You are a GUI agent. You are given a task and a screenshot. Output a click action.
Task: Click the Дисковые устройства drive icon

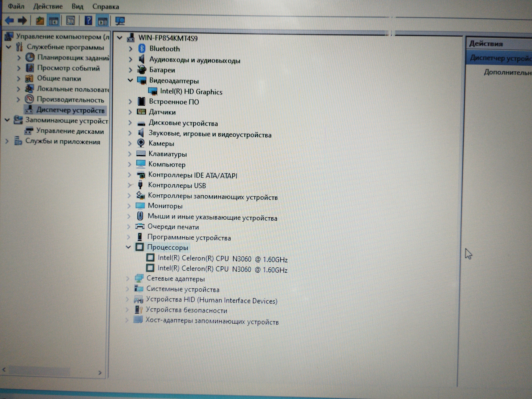141,123
